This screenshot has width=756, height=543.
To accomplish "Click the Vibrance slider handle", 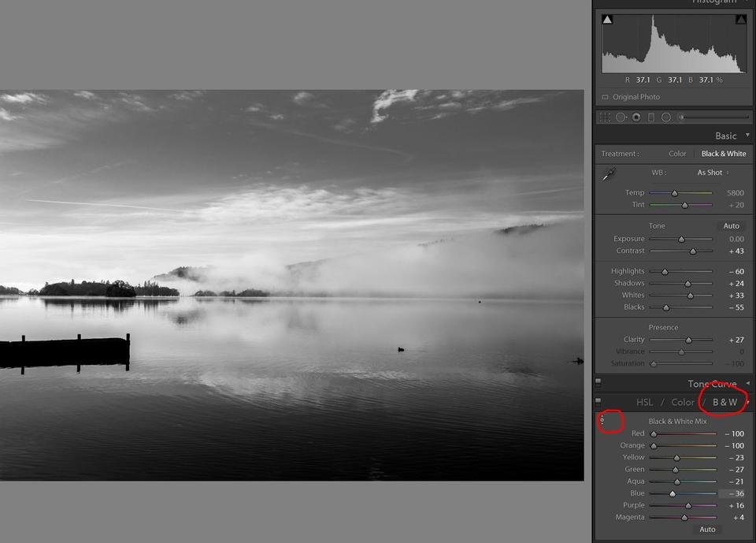I will (x=681, y=351).
